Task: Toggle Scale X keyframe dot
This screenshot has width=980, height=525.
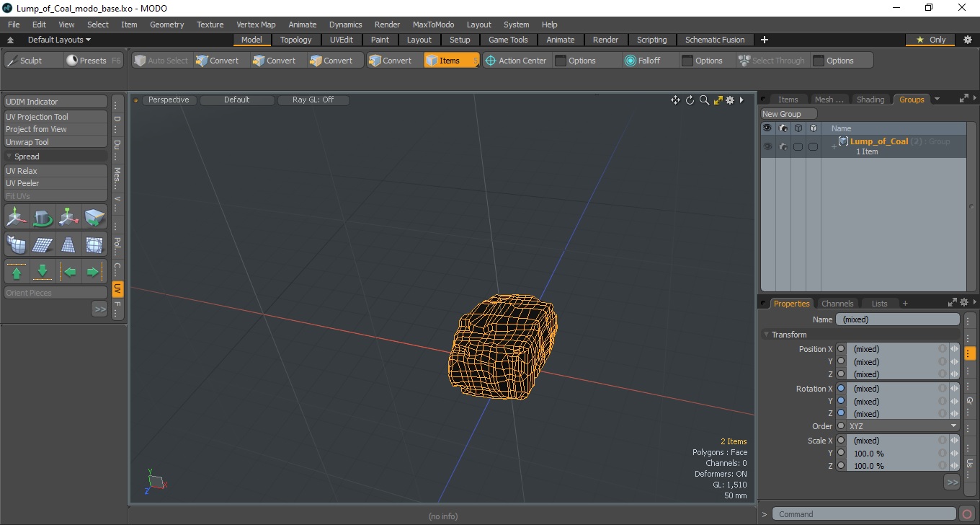Action: click(841, 441)
